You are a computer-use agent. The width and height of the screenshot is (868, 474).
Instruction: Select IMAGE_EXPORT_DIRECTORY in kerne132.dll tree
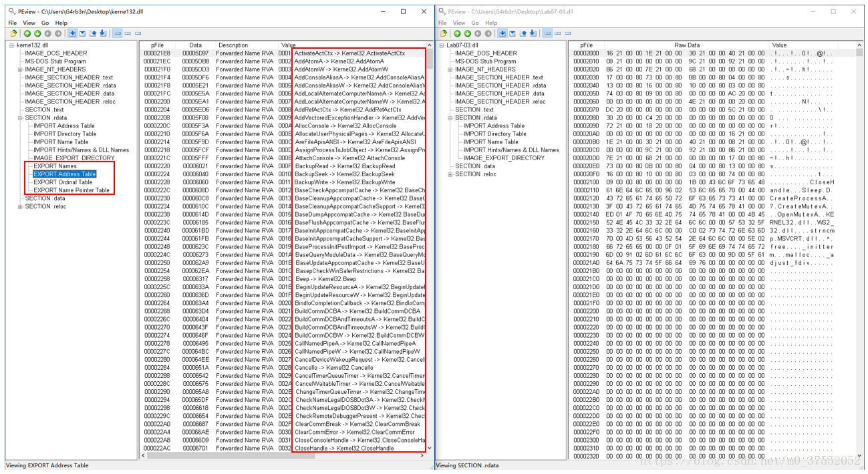click(x=74, y=158)
